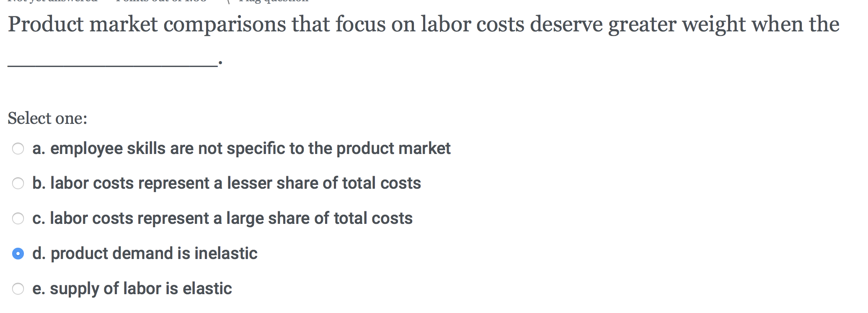This screenshot has height=313, width=868.
Task: Click the flag icon near top
Action: click(x=228, y=3)
